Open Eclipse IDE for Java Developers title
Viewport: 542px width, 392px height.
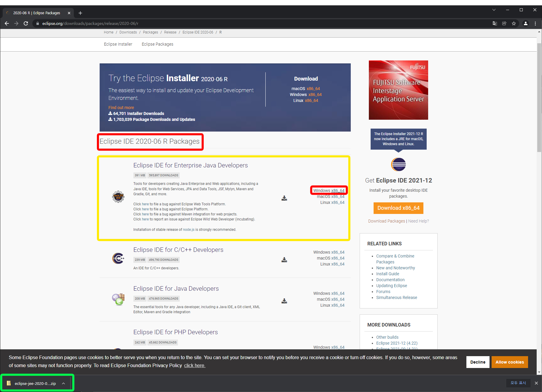(x=176, y=289)
